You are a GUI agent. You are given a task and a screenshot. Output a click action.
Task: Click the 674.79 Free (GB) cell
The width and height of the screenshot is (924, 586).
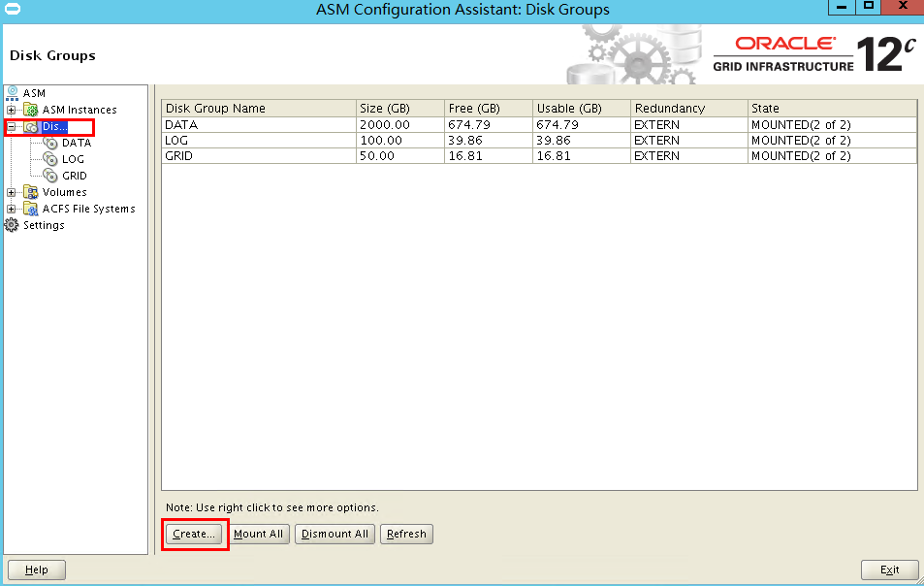pyautogui.click(x=489, y=125)
